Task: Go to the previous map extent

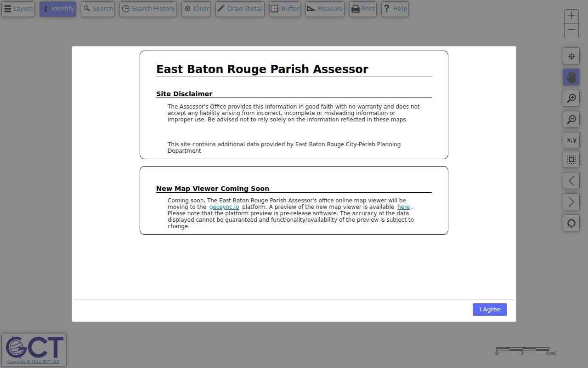Action: click(x=571, y=181)
